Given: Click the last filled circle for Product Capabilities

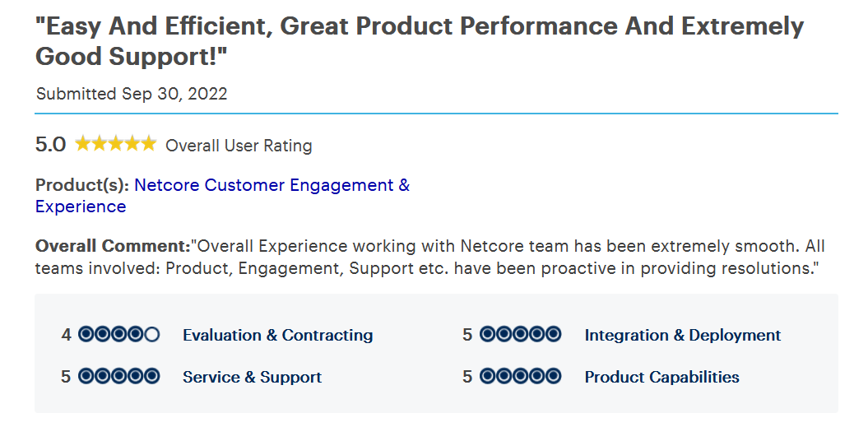Looking at the screenshot, I should [553, 377].
